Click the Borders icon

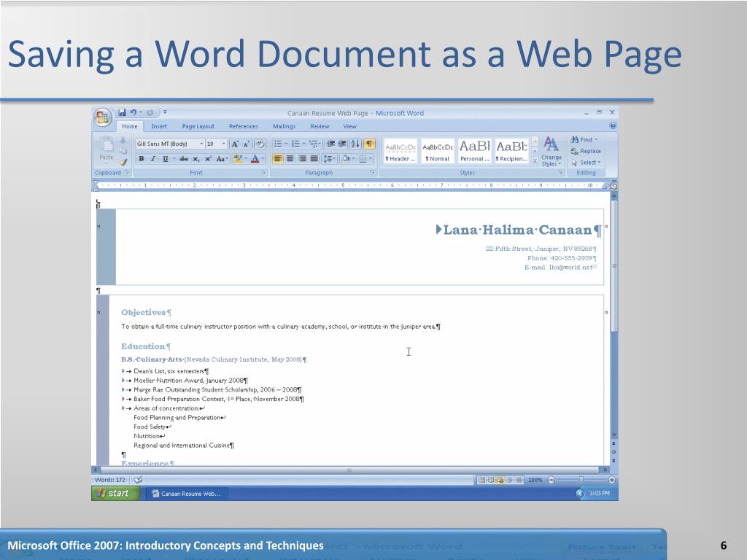click(363, 158)
